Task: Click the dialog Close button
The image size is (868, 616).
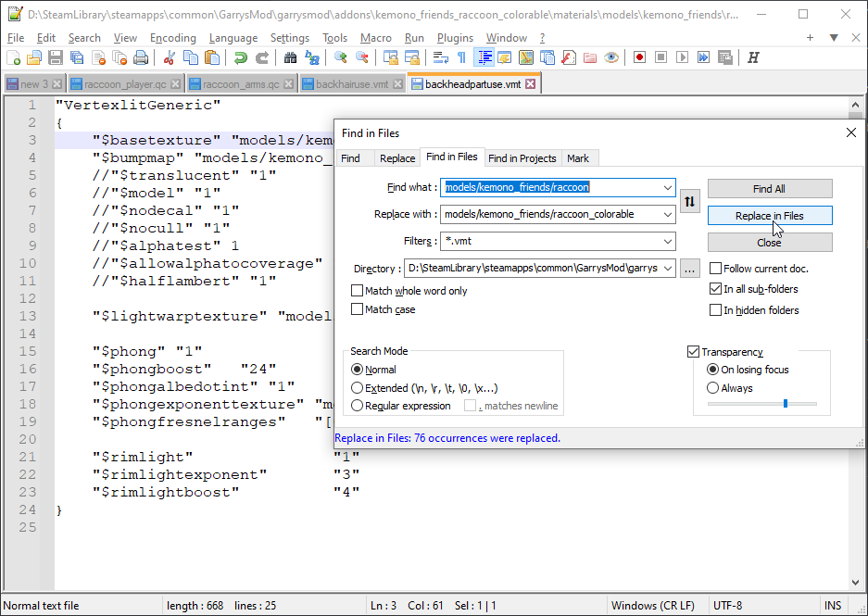Action: coord(770,243)
